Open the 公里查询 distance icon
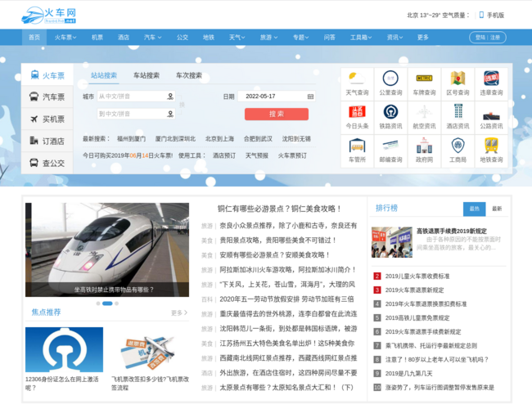This screenshot has height=409, width=532. click(x=390, y=79)
